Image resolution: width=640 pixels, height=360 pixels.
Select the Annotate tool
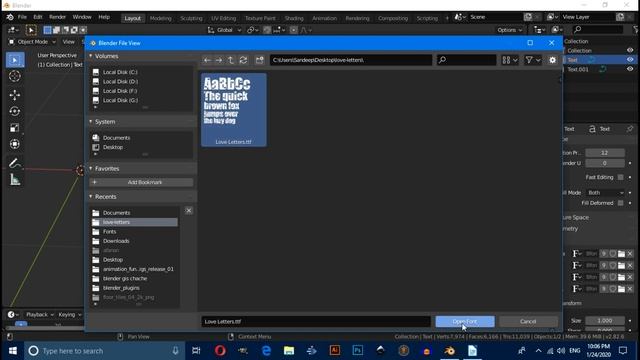coord(15,163)
